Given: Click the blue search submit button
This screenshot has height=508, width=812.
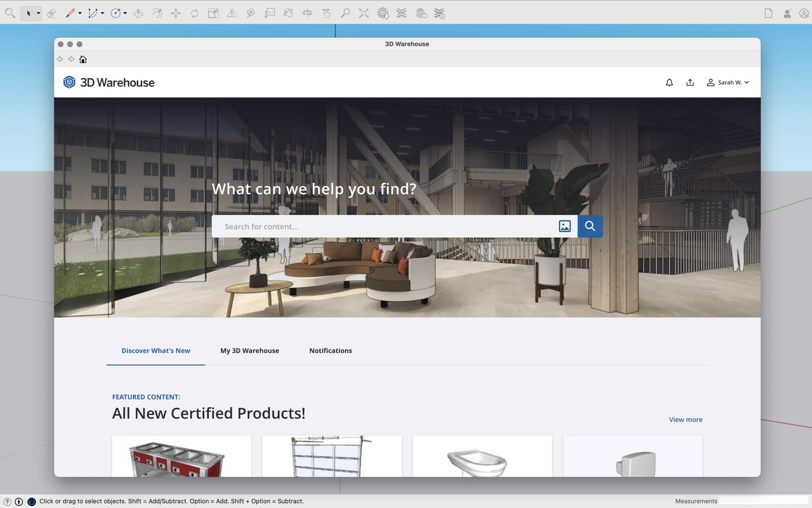Looking at the screenshot, I should [x=590, y=226].
